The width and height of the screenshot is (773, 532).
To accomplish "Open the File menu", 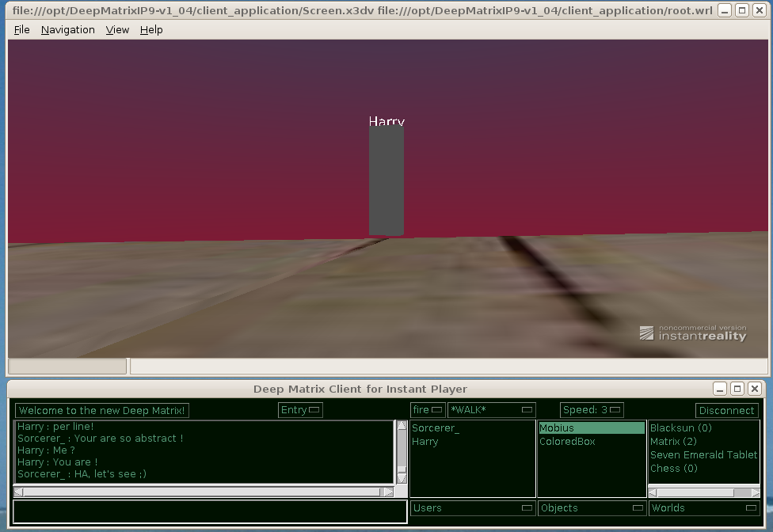I will (x=22, y=29).
